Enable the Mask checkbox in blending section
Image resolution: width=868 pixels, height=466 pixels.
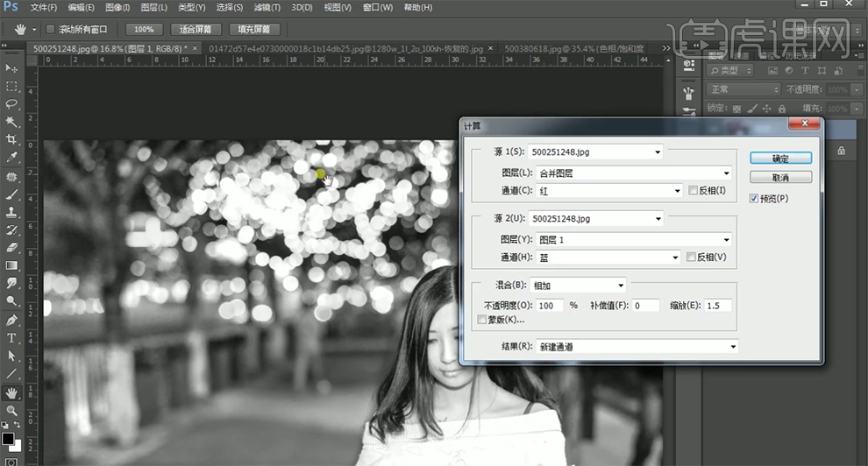pos(481,320)
